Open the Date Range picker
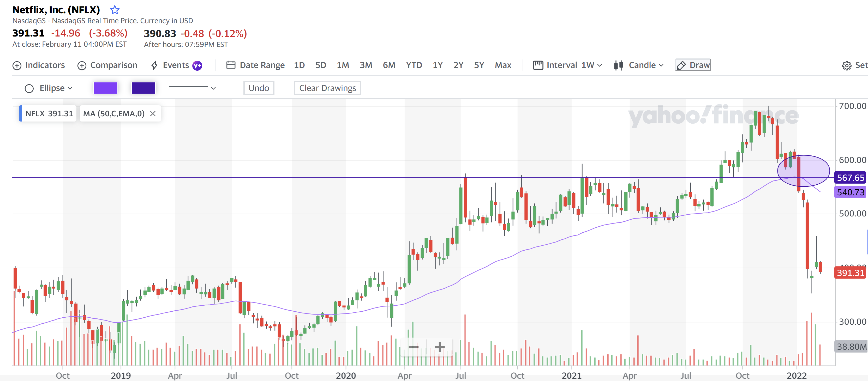Image resolution: width=868 pixels, height=381 pixels. coord(255,65)
